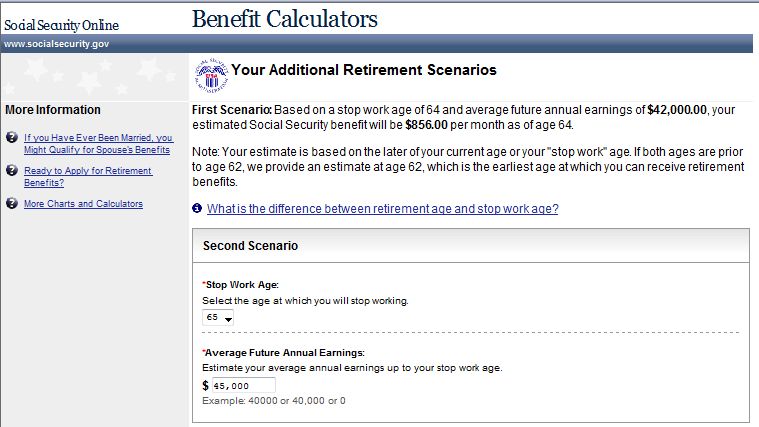Click the More Information sidebar heading
This screenshot has width=759, height=427.
(x=53, y=110)
